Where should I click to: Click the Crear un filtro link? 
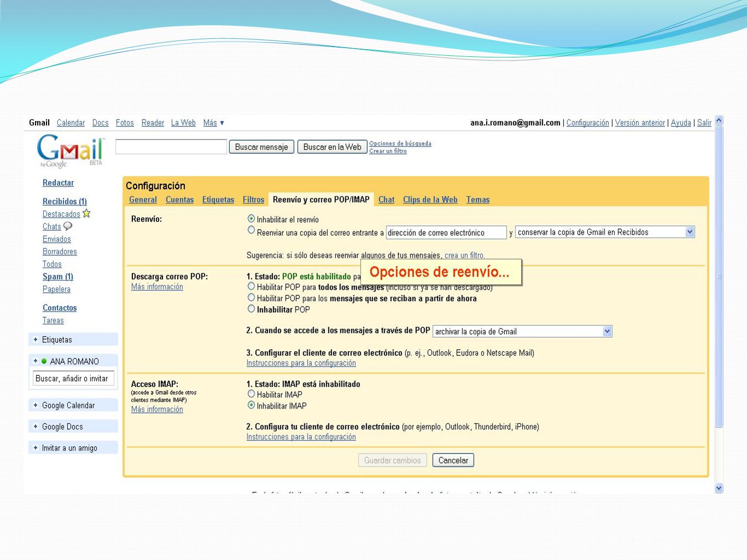[x=388, y=151]
